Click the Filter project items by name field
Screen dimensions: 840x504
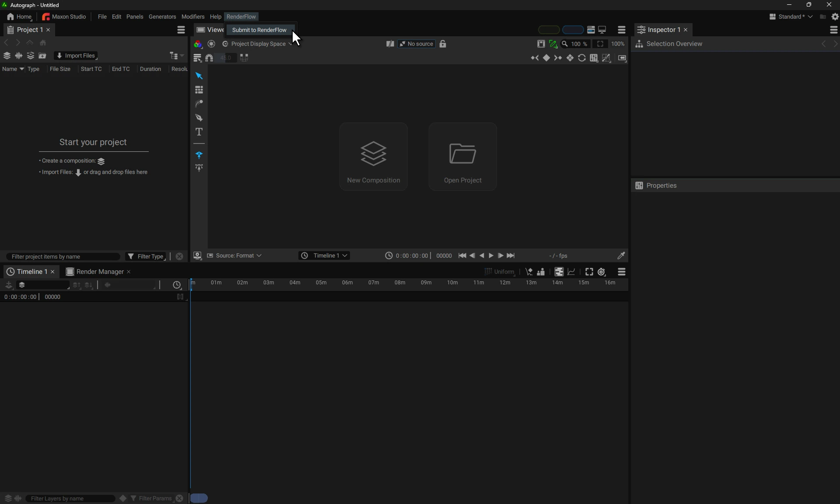tap(63, 256)
